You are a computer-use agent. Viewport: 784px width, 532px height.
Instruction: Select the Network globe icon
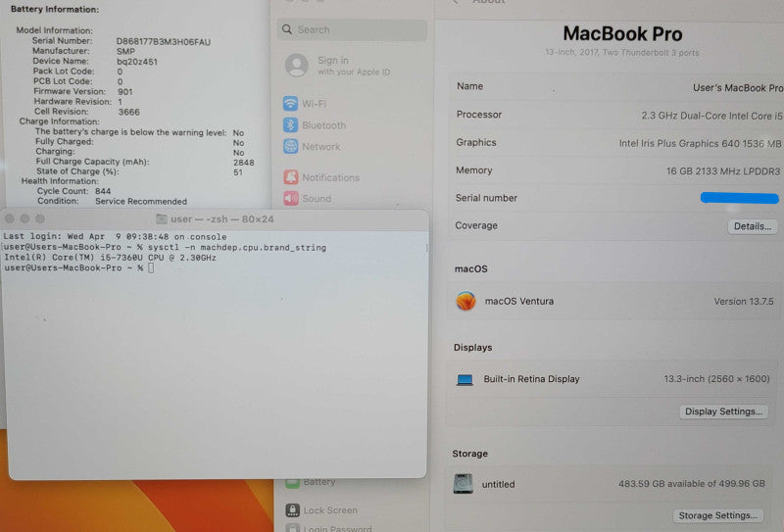(x=290, y=147)
